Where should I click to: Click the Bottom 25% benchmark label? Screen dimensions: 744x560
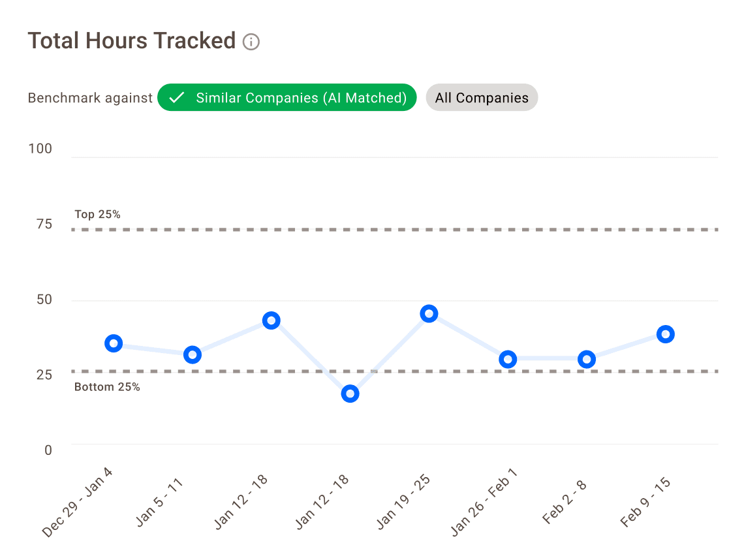point(107,387)
